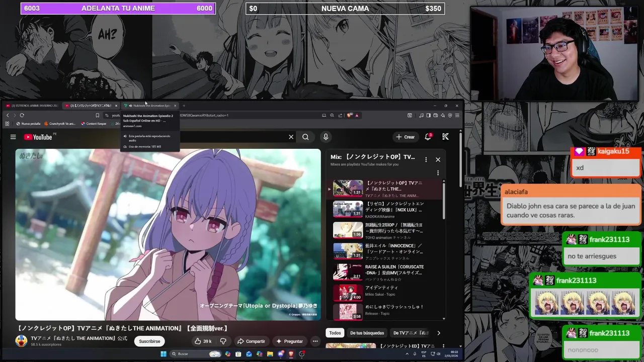Play the NOX LUX ending movie item
The width and height of the screenshot is (644, 362).
385,210
